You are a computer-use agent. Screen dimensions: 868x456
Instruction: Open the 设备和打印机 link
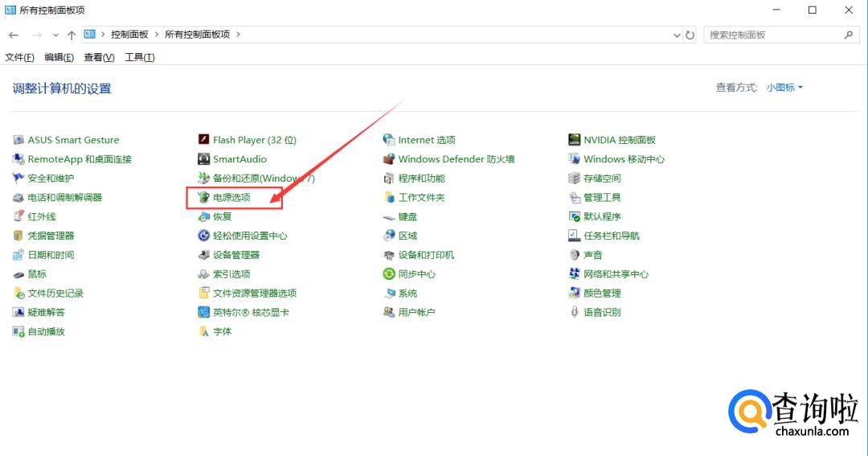coord(426,255)
